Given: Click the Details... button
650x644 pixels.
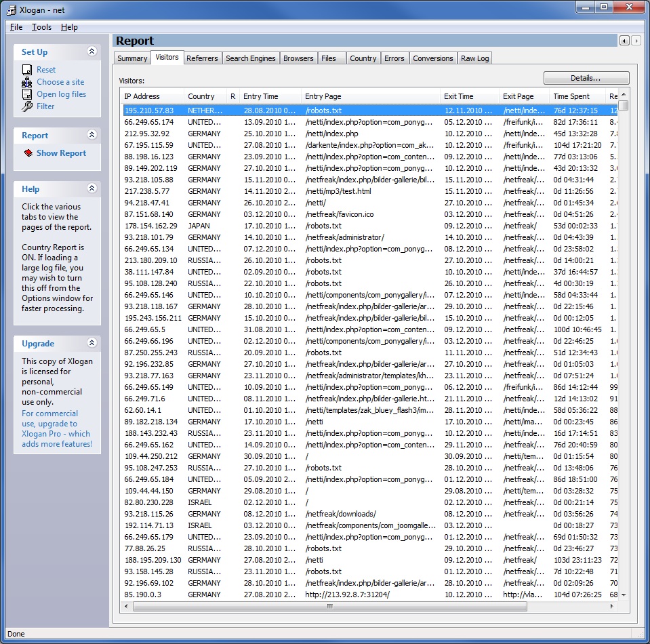Looking at the screenshot, I should click(586, 78).
